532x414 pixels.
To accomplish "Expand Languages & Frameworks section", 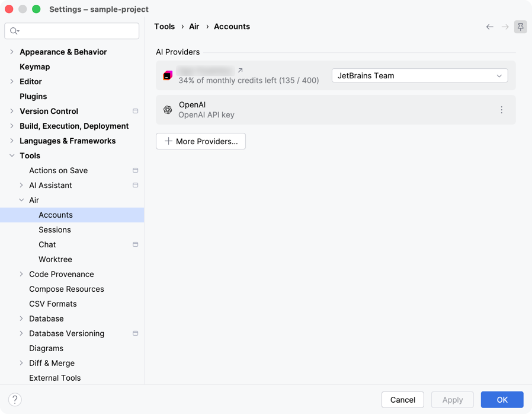I will pos(12,141).
